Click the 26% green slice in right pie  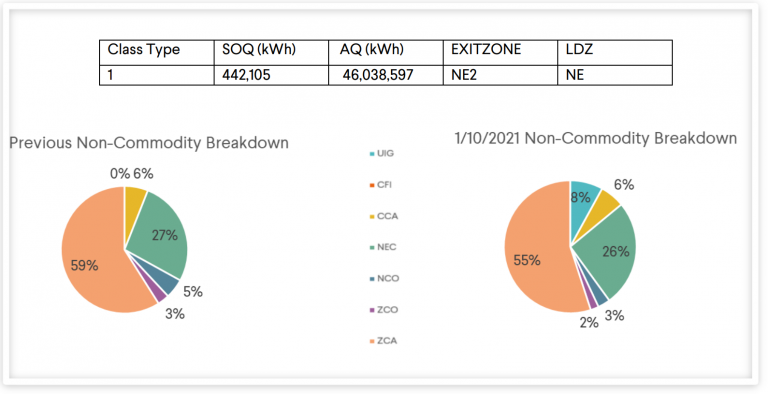click(610, 250)
